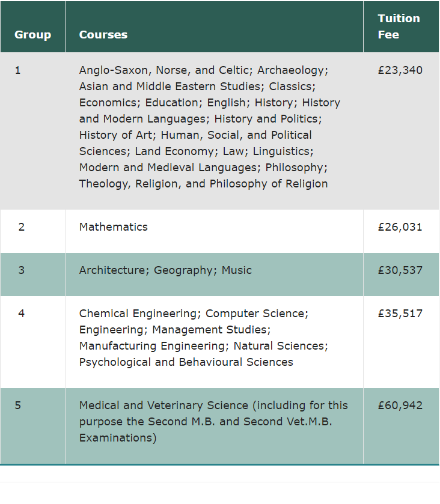
Task: Click the Tuition Fee column header
Action: click(399, 26)
